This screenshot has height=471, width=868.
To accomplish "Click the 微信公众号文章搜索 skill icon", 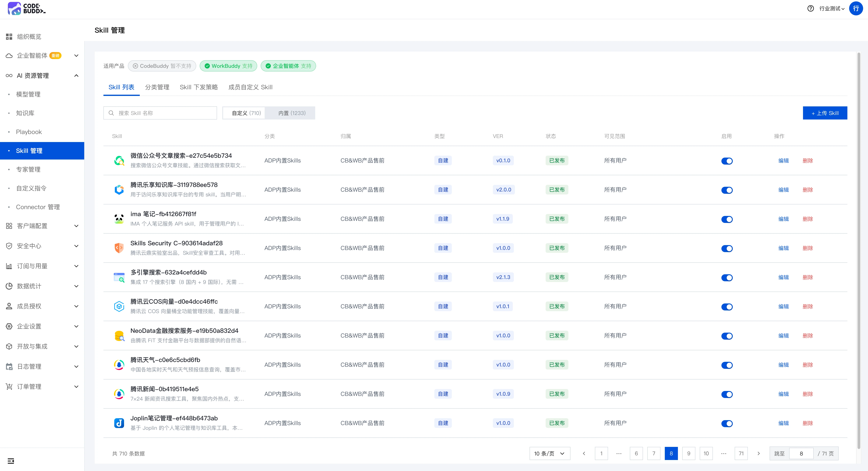I will 119,160.
